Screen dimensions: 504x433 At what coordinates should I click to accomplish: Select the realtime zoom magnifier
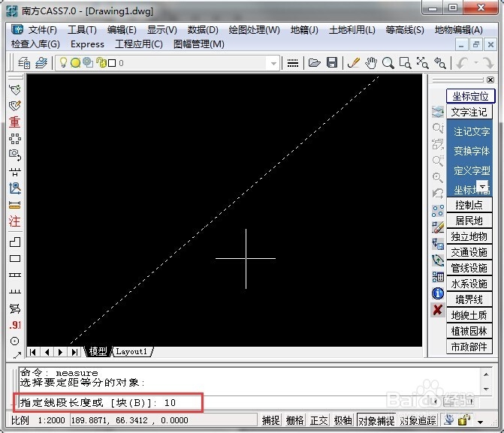pos(388,63)
